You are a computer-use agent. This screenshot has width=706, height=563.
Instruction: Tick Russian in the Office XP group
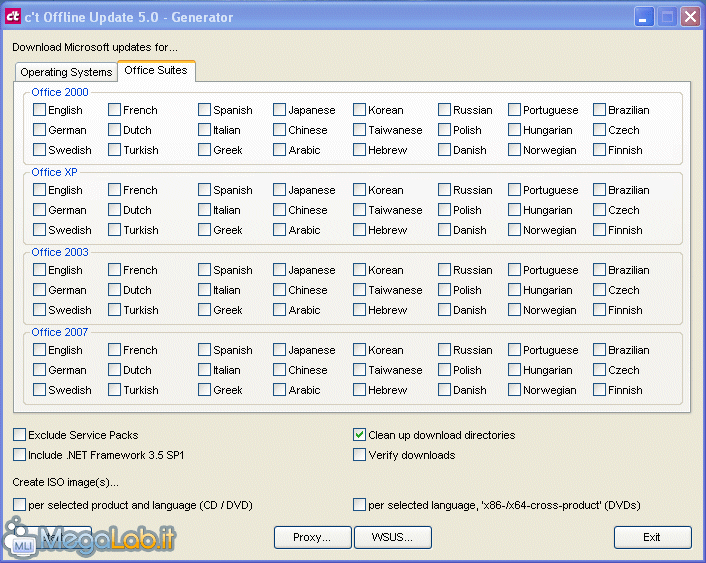point(445,190)
